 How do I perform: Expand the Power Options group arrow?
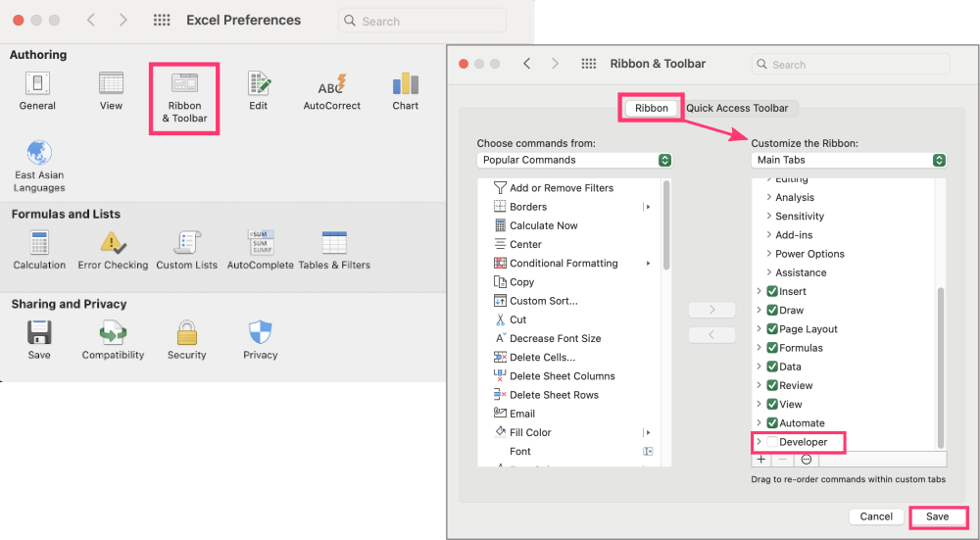point(768,253)
